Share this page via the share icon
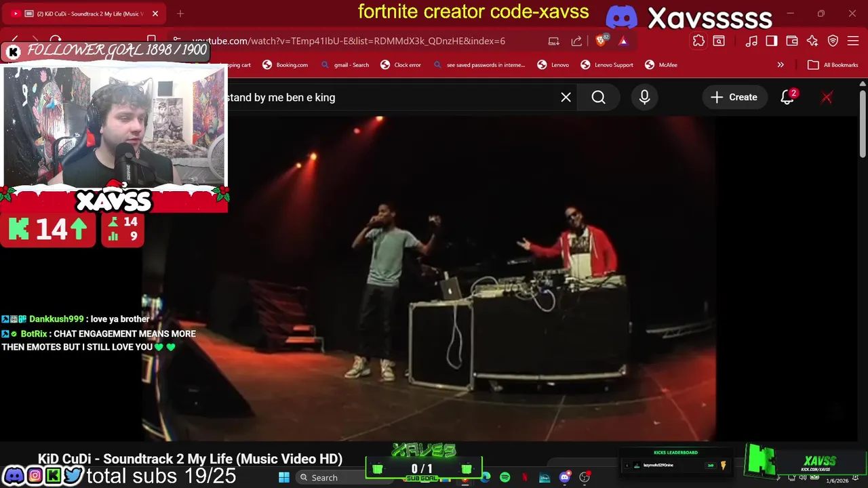This screenshot has width=868, height=488. (576, 41)
